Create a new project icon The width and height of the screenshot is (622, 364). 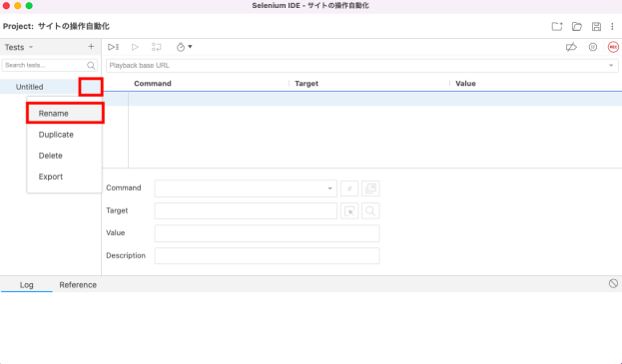click(557, 27)
